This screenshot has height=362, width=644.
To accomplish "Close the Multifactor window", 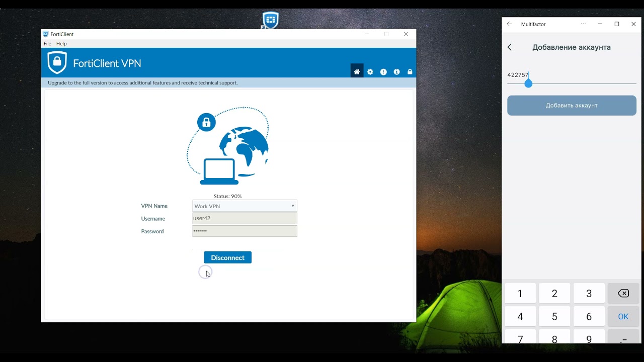I will 633,24.
